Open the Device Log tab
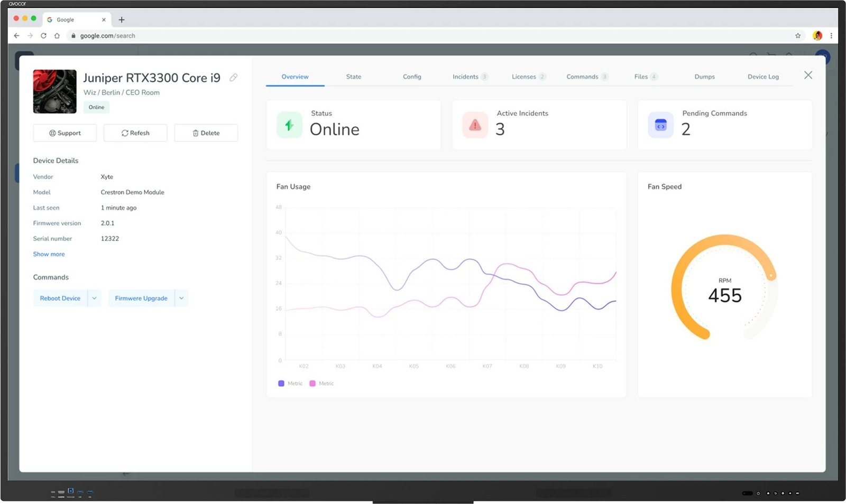This screenshot has width=846, height=504. [x=762, y=77]
